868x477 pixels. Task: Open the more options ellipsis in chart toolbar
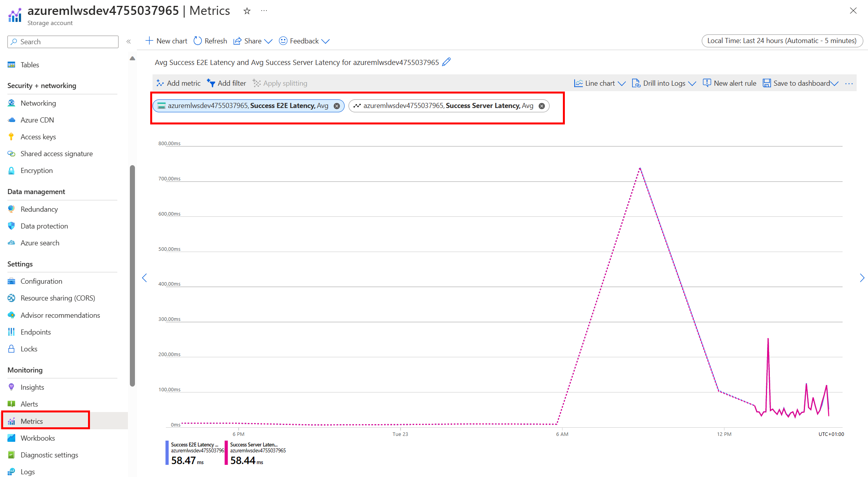tap(849, 83)
